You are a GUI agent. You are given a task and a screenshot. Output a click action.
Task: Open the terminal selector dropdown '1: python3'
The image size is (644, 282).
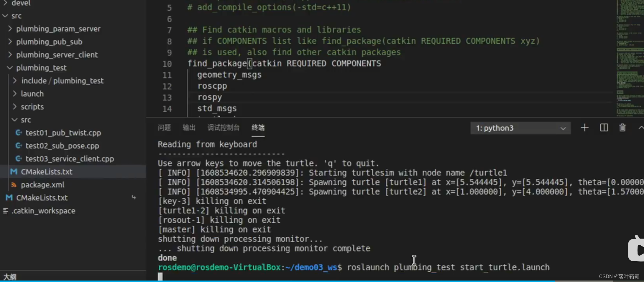[520, 128]
